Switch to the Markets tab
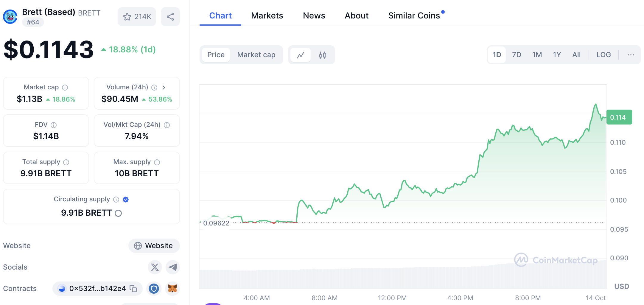This screenshot has height=305, width=644. coord(267,15)
